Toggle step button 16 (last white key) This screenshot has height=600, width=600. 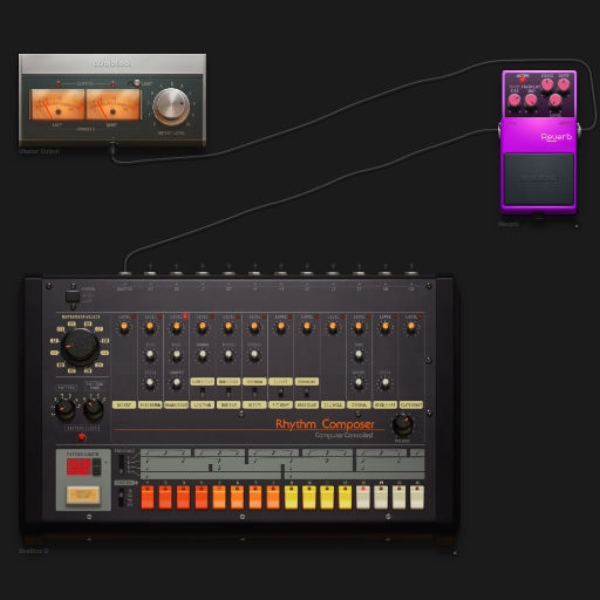point(417,497)
